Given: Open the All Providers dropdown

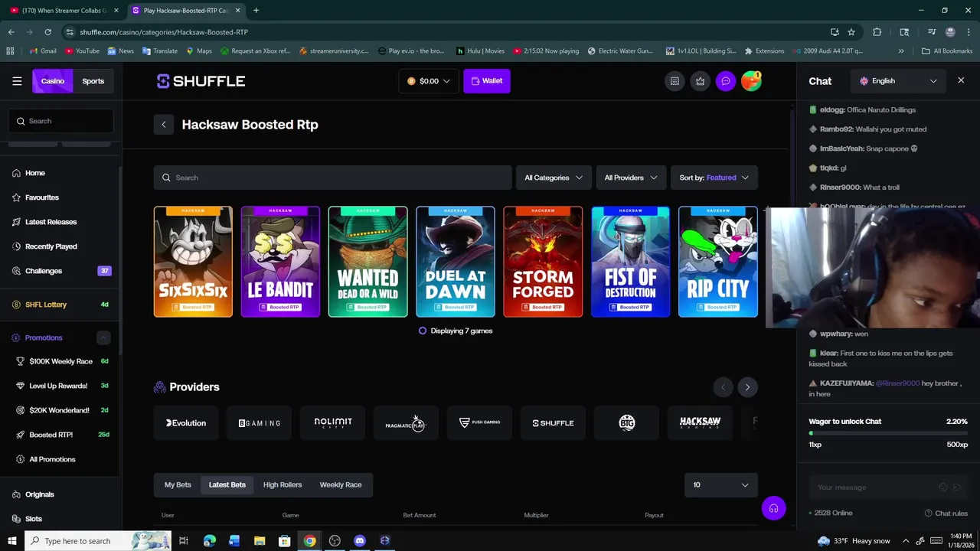Looking at the screenshot, I should click(x=631, y=178).
